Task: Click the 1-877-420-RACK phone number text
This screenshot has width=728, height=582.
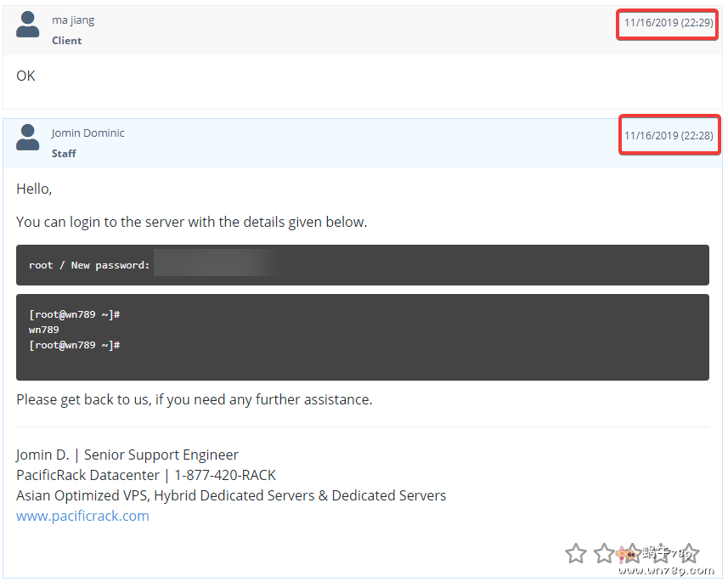Action: click(225, 475)
